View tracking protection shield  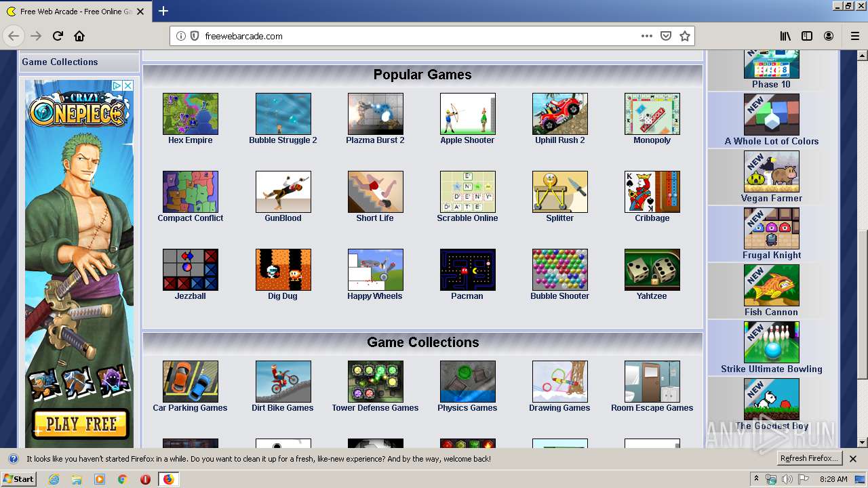click(194, 36)
